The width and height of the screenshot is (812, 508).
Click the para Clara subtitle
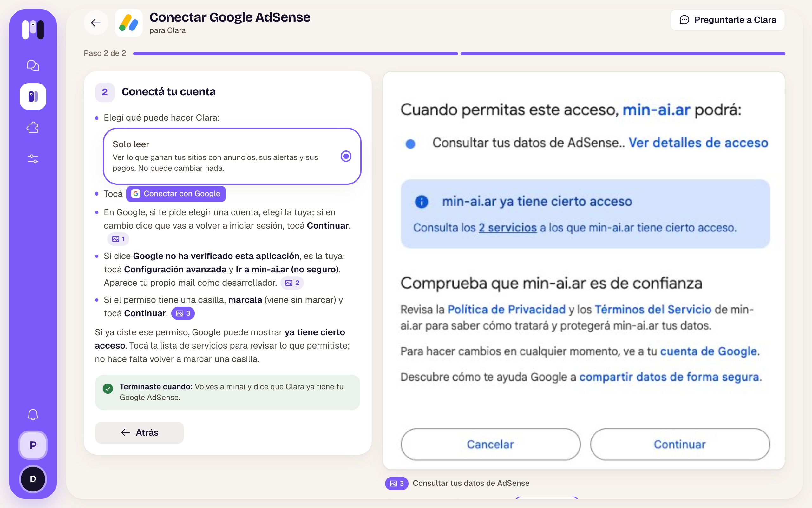tap(167, 30)
